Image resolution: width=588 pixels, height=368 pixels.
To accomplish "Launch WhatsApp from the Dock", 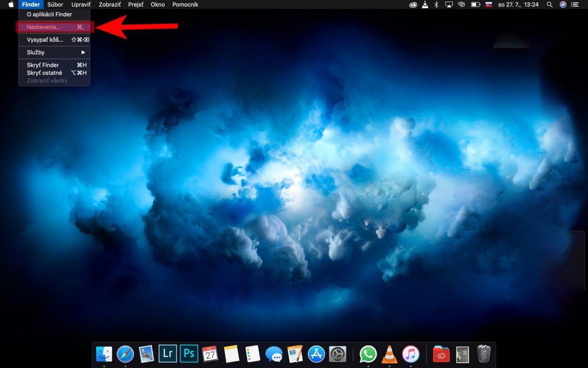I will 368,354.
